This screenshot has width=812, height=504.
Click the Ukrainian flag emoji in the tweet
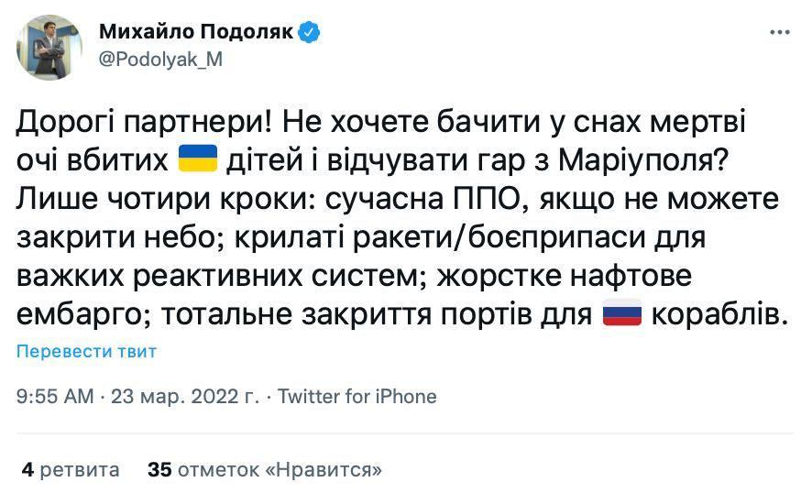pos(197,159)
